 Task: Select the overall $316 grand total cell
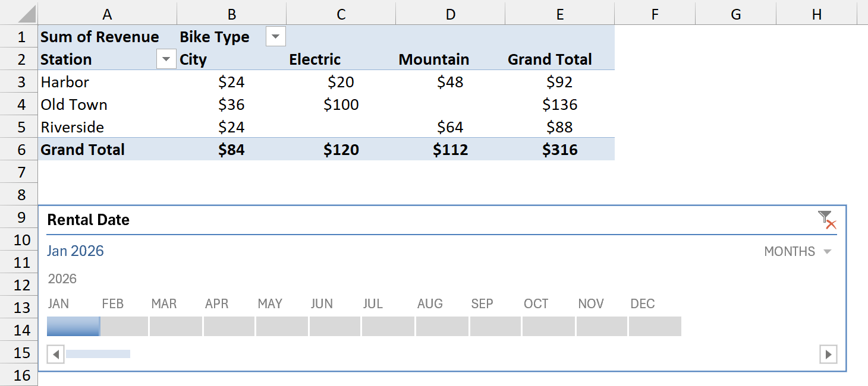point(560,150)
